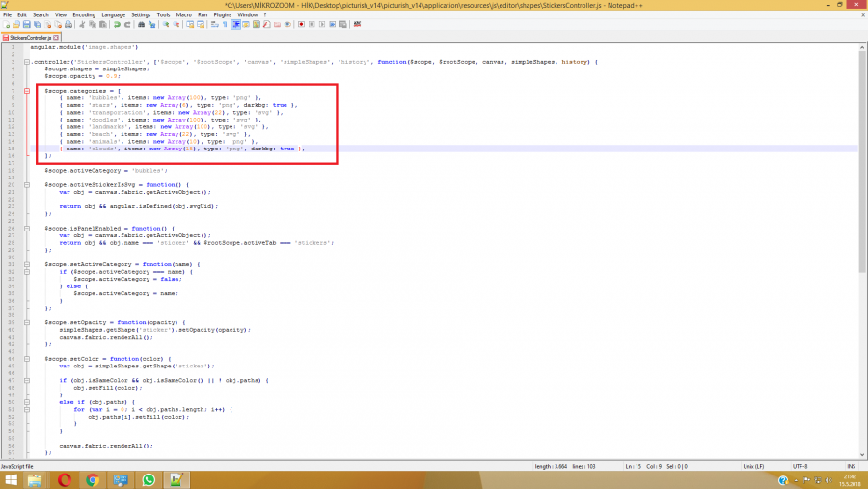This screenshot has width=868, height=489.
Task: Click the New file toolbar icon
Action: tap(7, 24)
